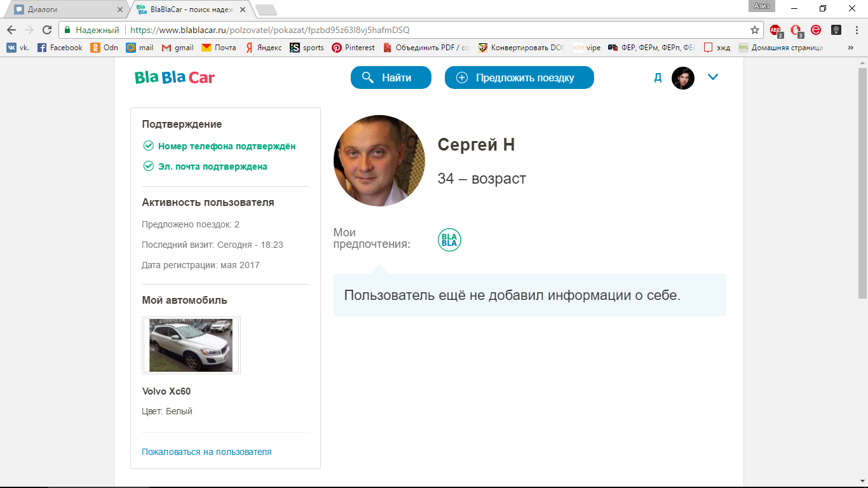Click the BlaBla preferences icon
Viewport: 868px width, 488px height.
tap(449, 240)
